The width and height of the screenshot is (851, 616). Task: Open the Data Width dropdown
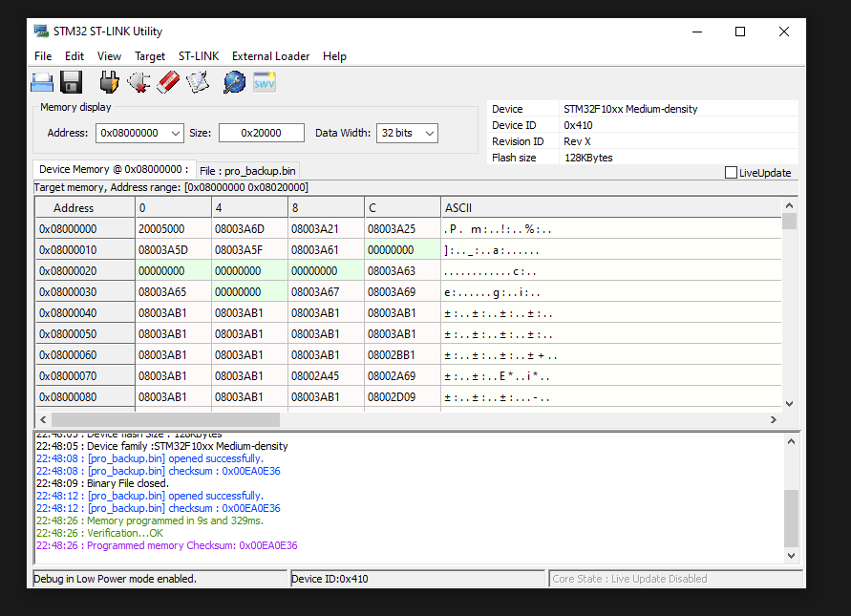(429, 134)
